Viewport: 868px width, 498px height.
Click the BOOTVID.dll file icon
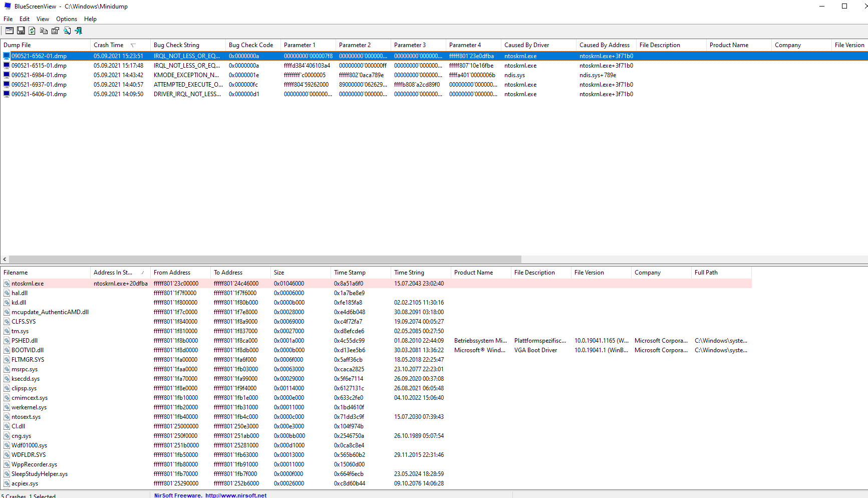[7, 350]
